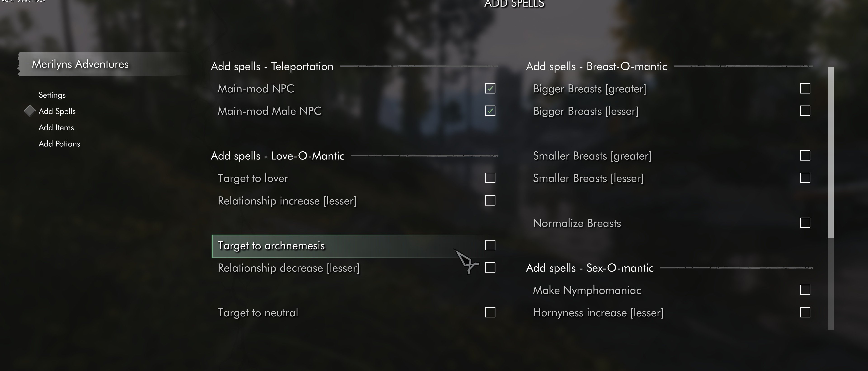Check the Normalize Breasts box
The image size is (868, 371).
[x=805, y=223]
